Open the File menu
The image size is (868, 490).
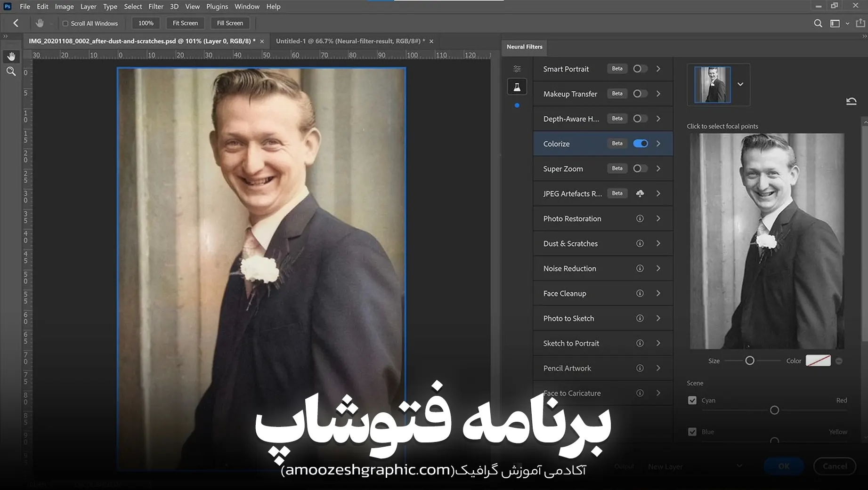point(25,7)
